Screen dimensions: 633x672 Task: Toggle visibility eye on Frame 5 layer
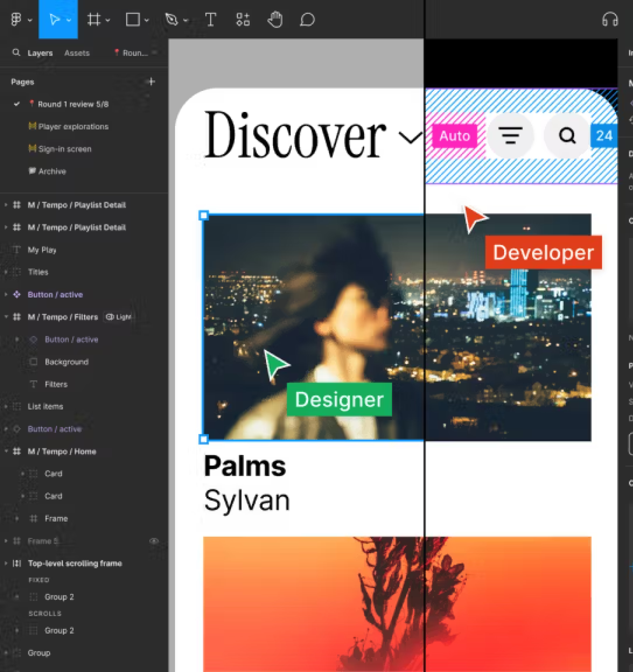154,541
